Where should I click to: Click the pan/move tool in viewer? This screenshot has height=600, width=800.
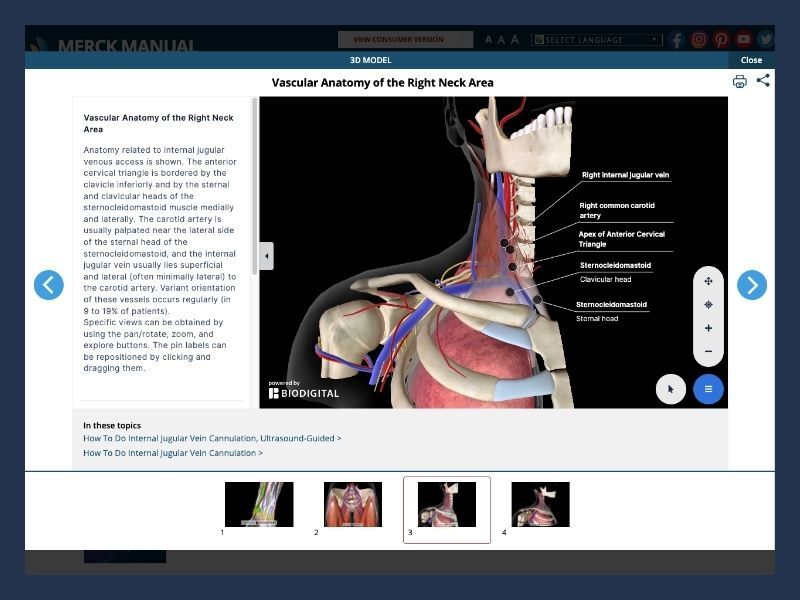pyautogui.click(x=708, y=281)
